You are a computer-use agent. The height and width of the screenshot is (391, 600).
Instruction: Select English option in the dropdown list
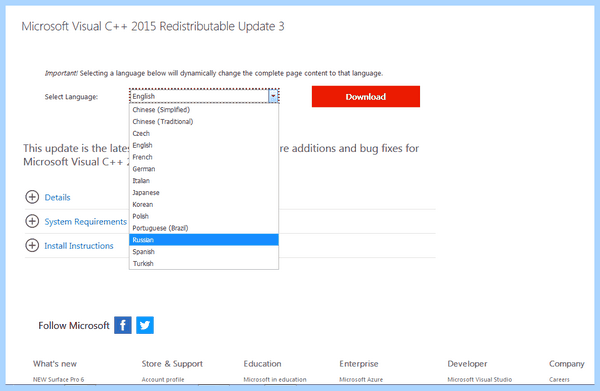coord(204,145)
